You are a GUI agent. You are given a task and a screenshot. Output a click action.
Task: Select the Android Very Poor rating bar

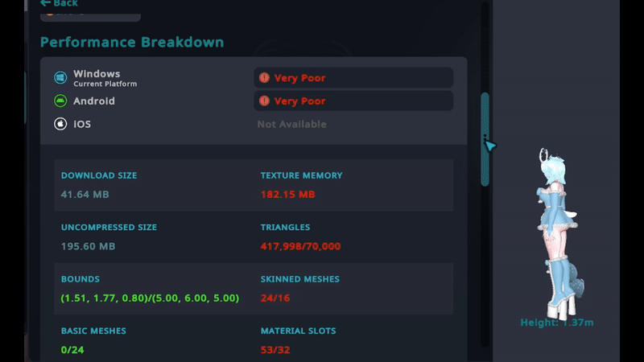tap(353, 101)
